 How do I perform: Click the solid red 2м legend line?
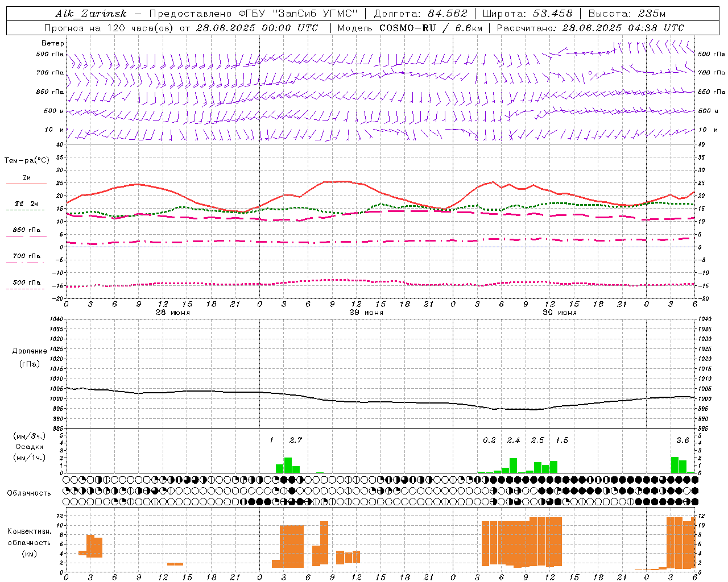pos(26,184)
